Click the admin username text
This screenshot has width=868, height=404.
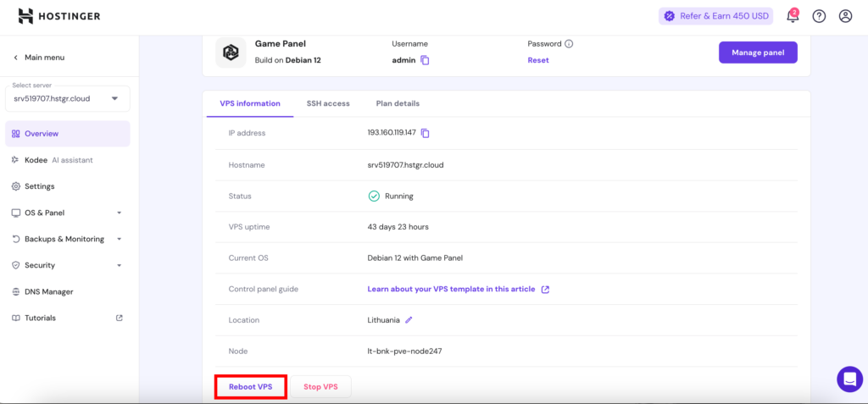(403, 60)
